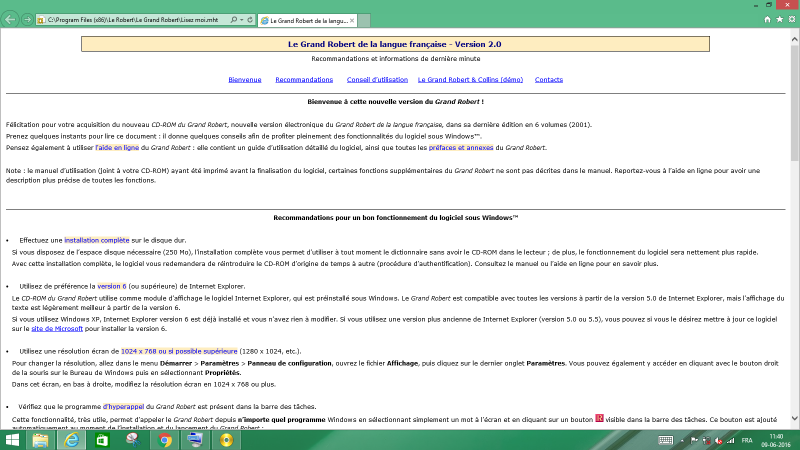The height and width of the screenshot is (450, 800).
Task: Open Favorites with the star icon
Action: click(x=780, y=19)
